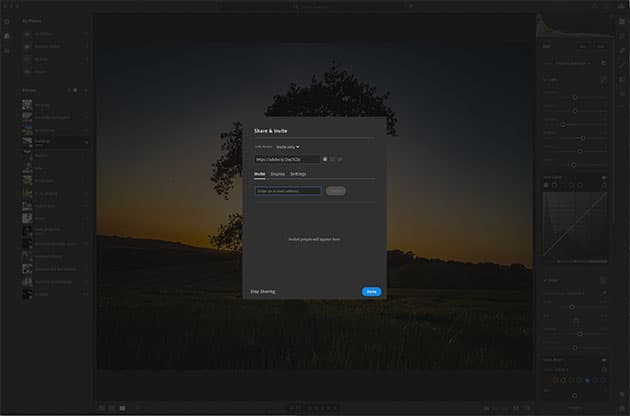The height and width of the screenshot is (416, 630).
Task: Open the Edit panel icon at top right
Action: point(622,21)
